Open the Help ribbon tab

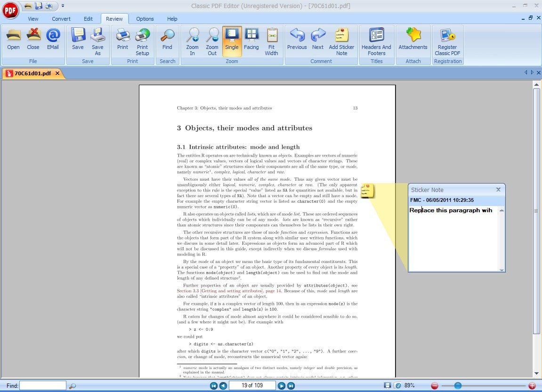[x=172, y=19]
